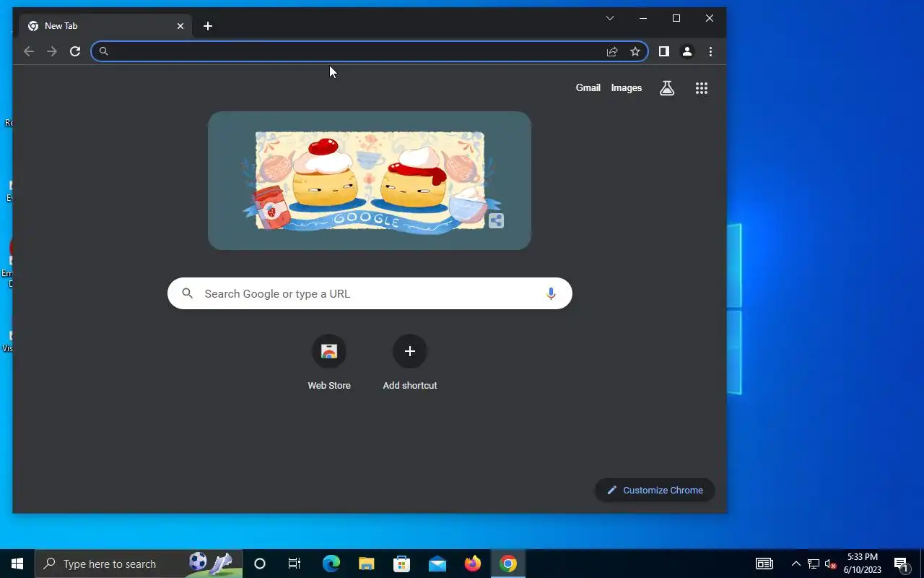
Task: Open the clock showing 5:33 PM
Action: point(863,564)
